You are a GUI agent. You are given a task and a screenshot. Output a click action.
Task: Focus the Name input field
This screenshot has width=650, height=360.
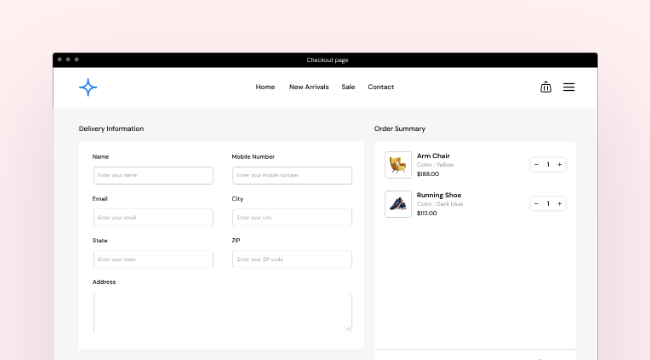153,175
